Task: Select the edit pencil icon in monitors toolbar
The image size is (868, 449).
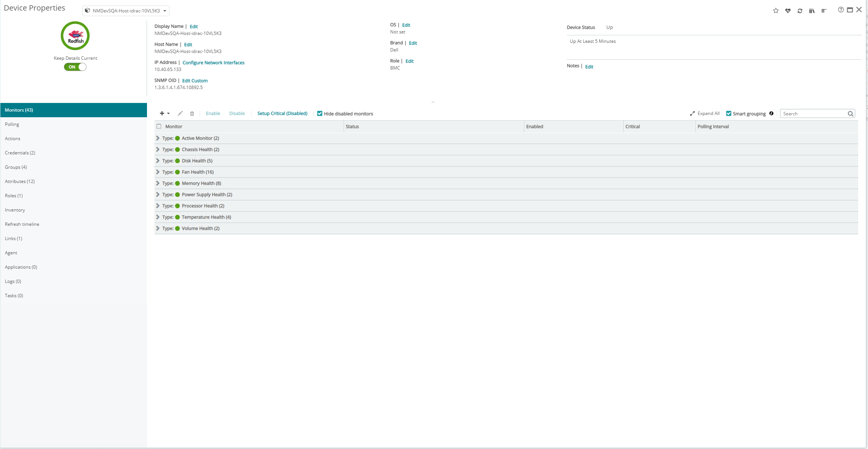Action: click(180, 113)
